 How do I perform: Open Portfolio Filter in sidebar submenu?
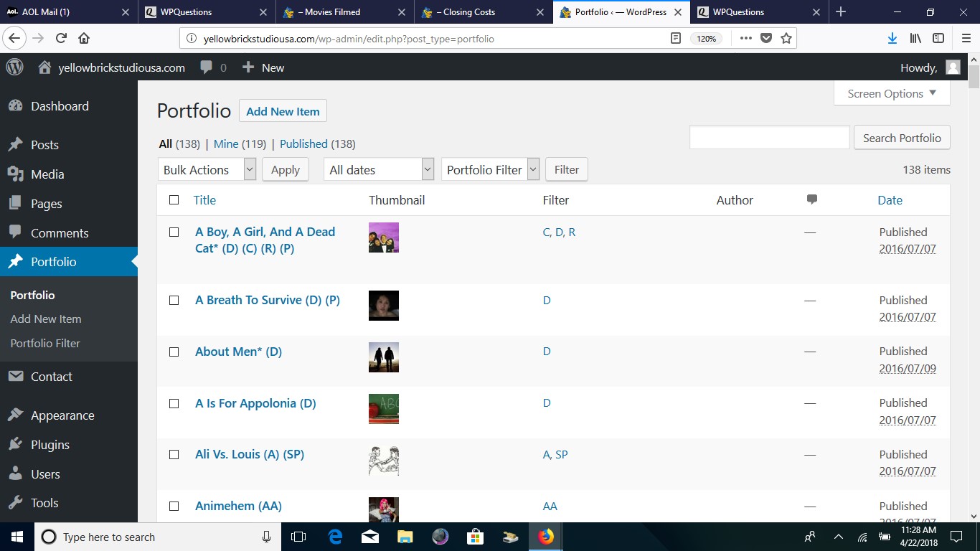coord(45,343)
